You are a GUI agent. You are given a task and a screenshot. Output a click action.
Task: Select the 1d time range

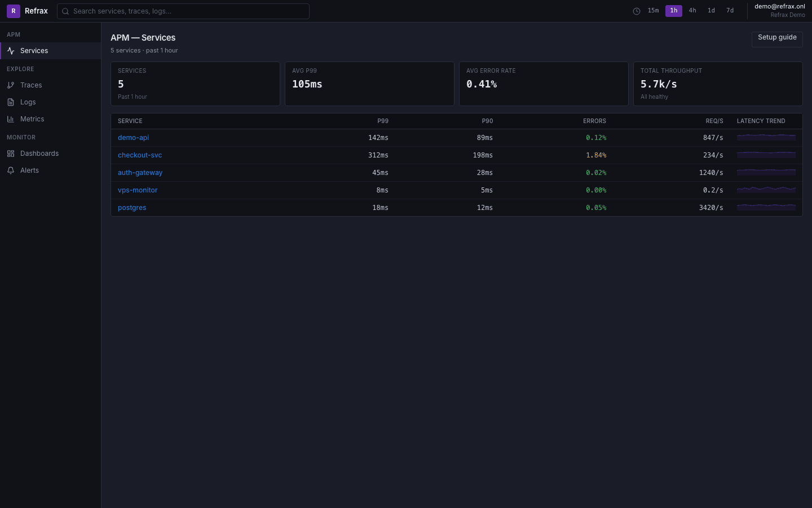[x=711, y=11]
